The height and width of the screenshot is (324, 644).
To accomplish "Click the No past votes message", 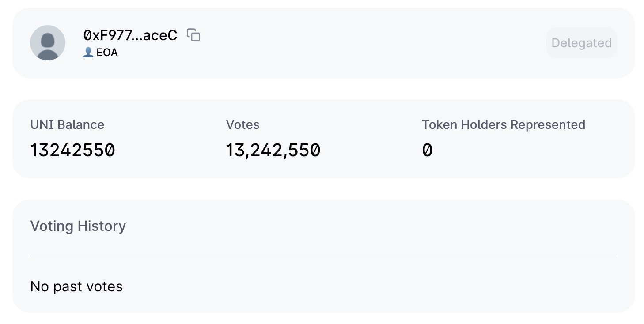I will [x=76, y=286].
